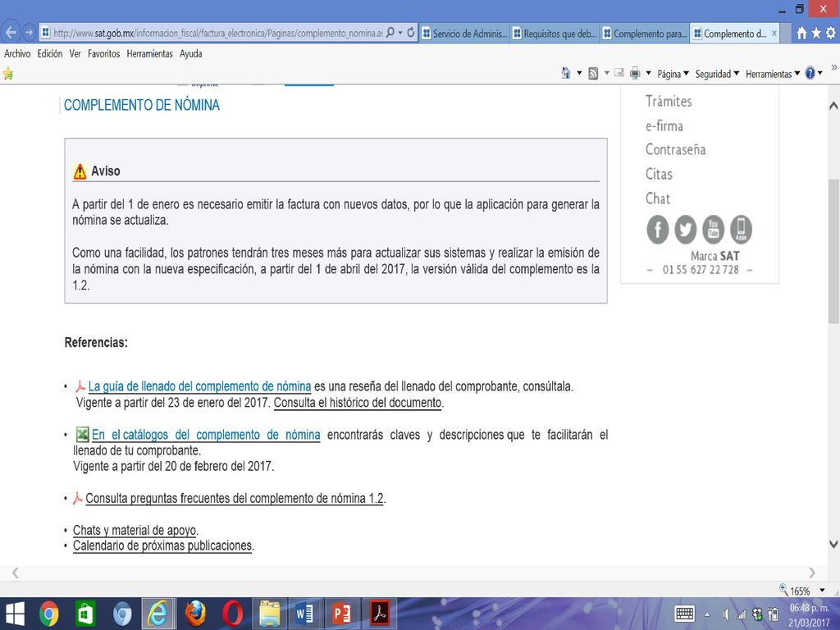
Task: Refresh the page with the reload icon
Action: 411,33
